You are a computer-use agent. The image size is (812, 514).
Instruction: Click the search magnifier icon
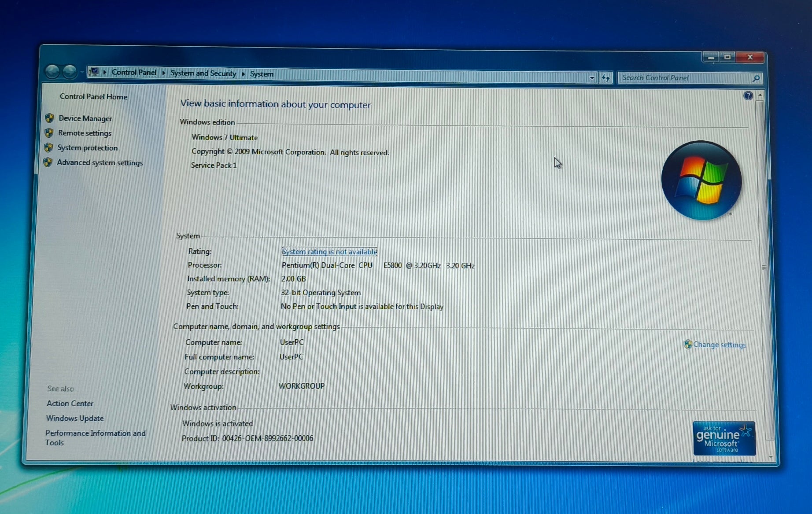tap(756, 78)
